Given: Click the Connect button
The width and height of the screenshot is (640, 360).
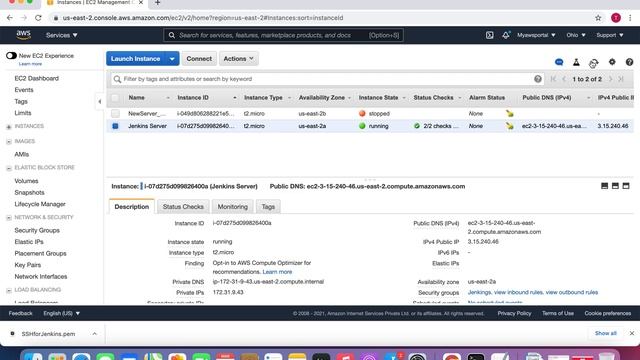Looking at the screenshot, I should click(x=199, y=59).
